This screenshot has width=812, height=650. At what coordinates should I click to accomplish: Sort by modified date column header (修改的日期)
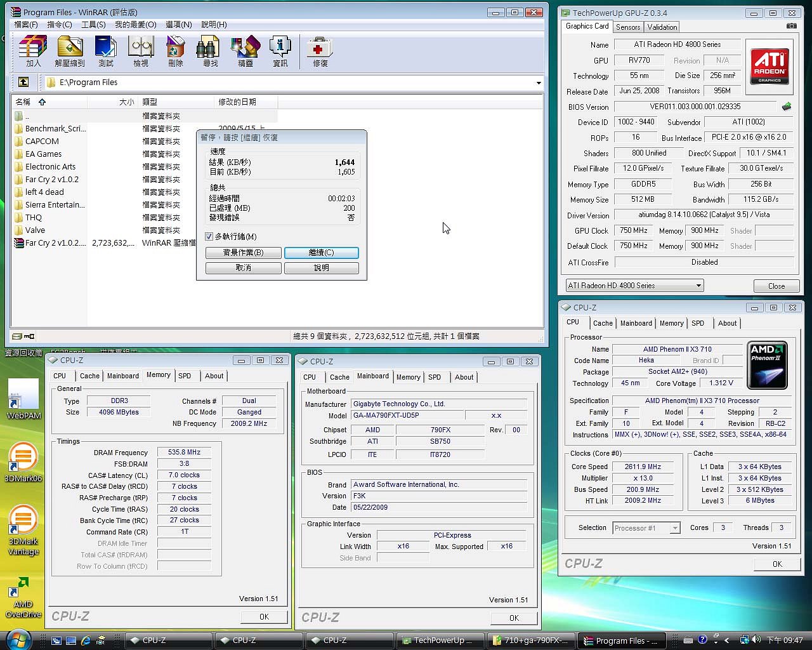click(246, 102)
